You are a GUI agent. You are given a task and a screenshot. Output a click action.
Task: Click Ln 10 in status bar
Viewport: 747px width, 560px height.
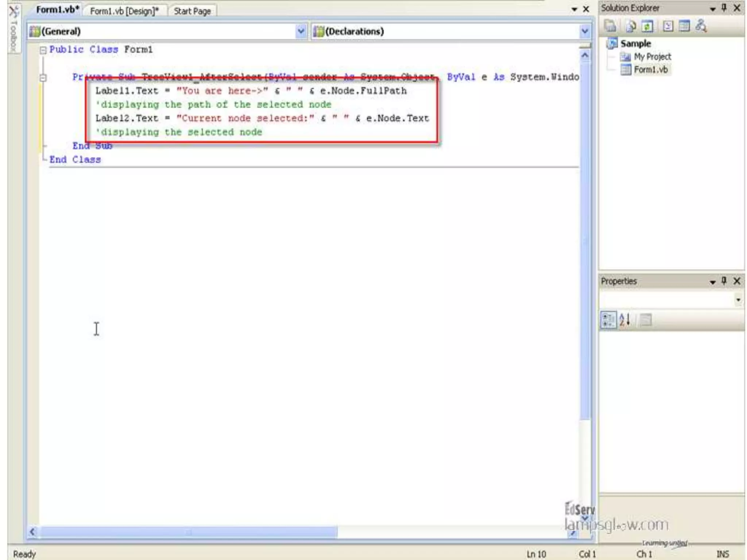[x=537, y=554]
